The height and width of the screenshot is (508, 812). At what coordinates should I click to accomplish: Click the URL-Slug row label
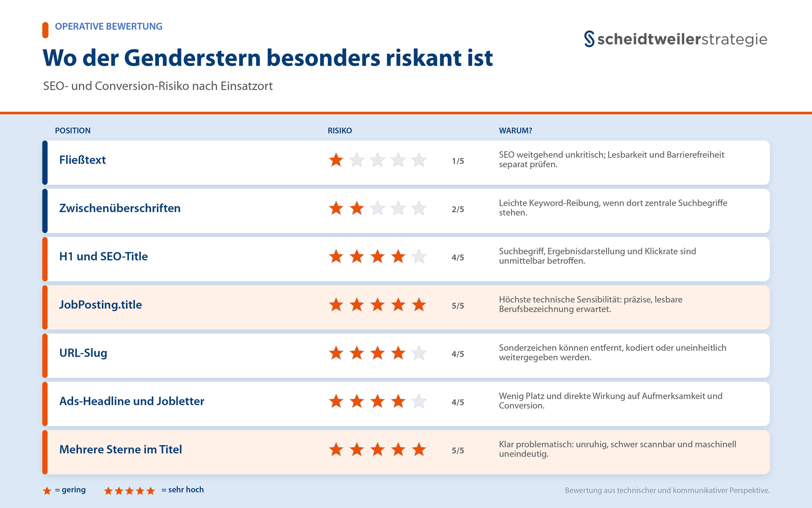(83, 353)
